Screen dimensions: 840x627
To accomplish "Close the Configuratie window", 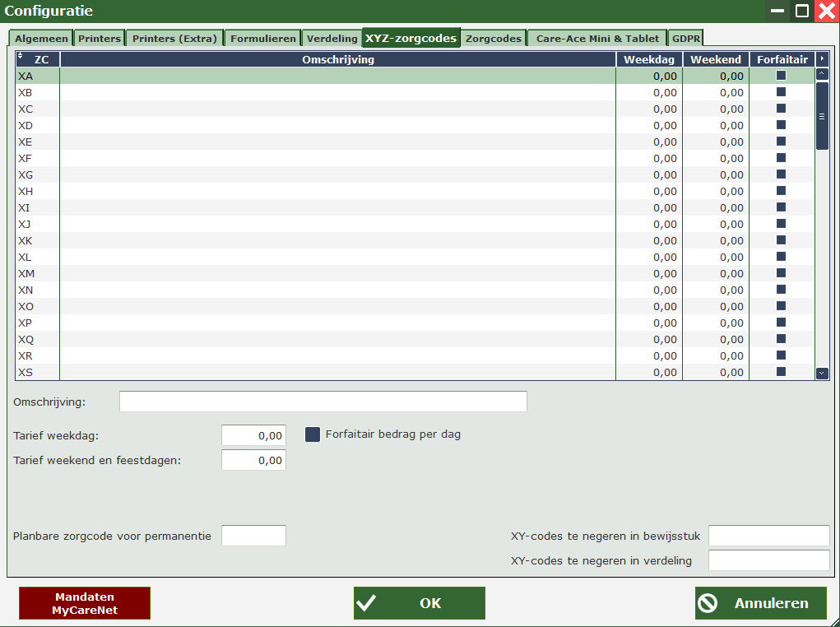I will pos(826,11).
